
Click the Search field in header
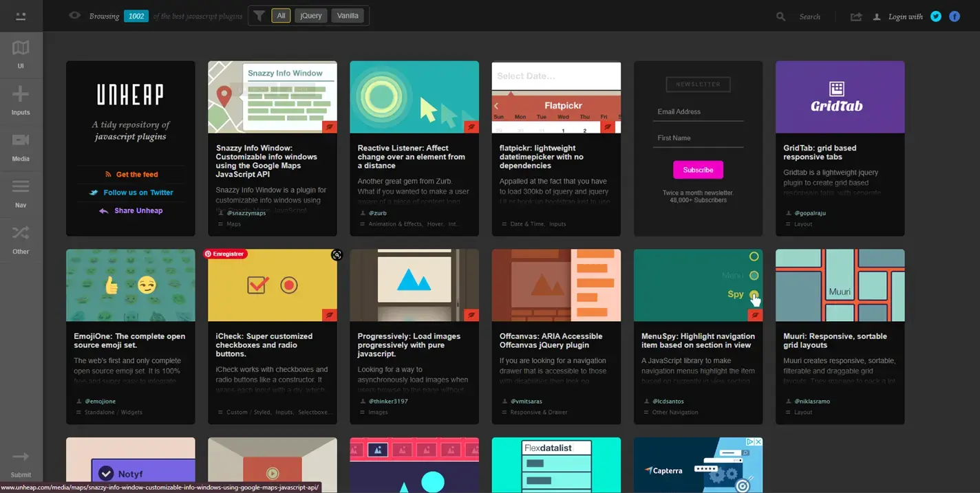coord(809,17)
